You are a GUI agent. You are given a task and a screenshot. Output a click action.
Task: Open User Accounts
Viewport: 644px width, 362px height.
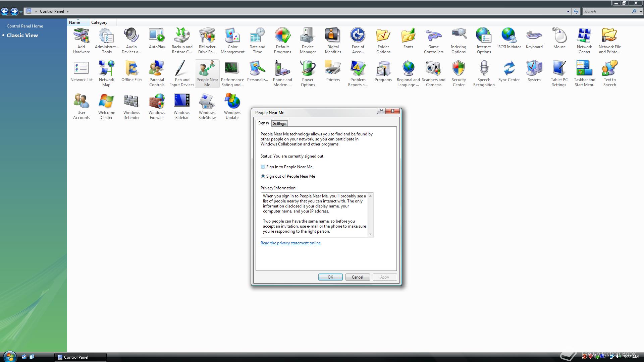point(81,106)
